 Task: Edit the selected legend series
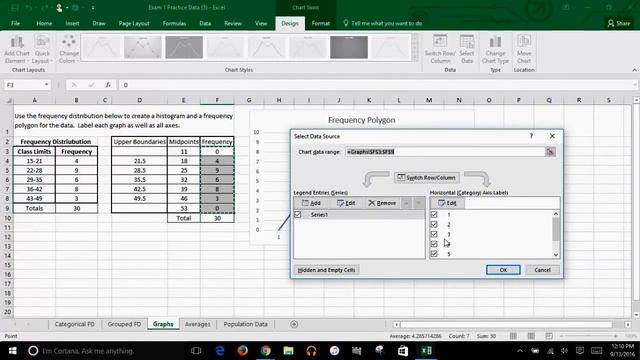pos(346,203)
